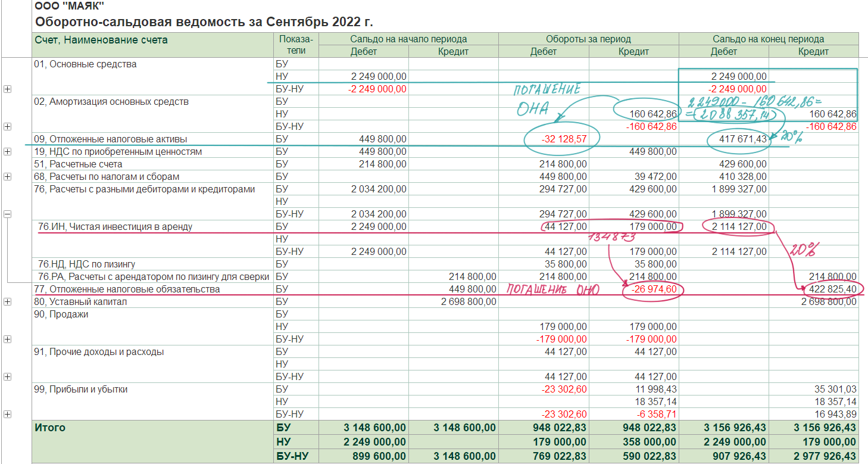Click Итого БУ opening debit 3 148 600,00

pyautogui.click(x=374, y=428)
